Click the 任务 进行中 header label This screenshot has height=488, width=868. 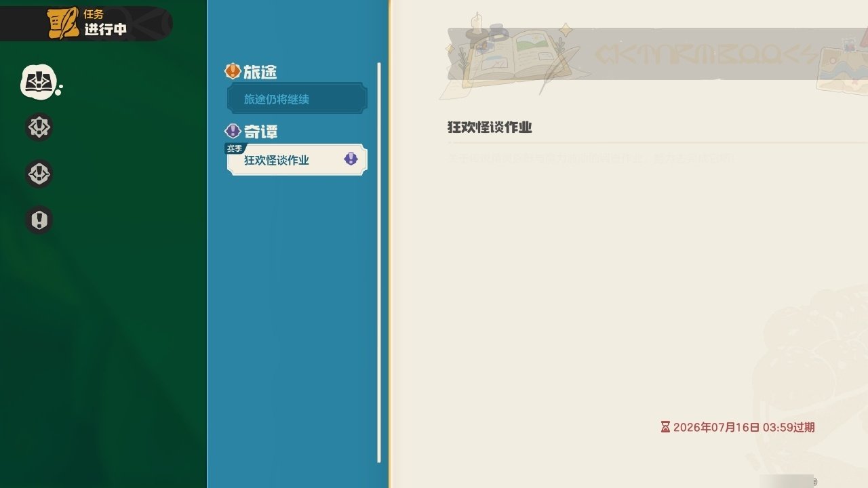[x=105, y=24]
